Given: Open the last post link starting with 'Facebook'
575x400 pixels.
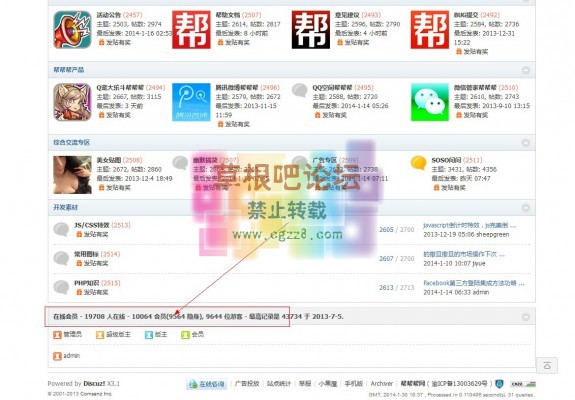Looking at the screenshot, I should coord(474,283).
